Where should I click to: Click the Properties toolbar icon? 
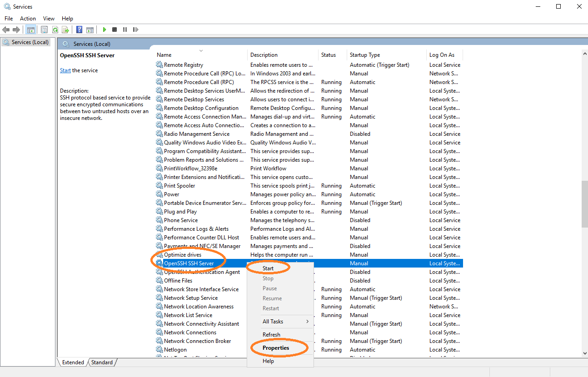tap(44, 30)
